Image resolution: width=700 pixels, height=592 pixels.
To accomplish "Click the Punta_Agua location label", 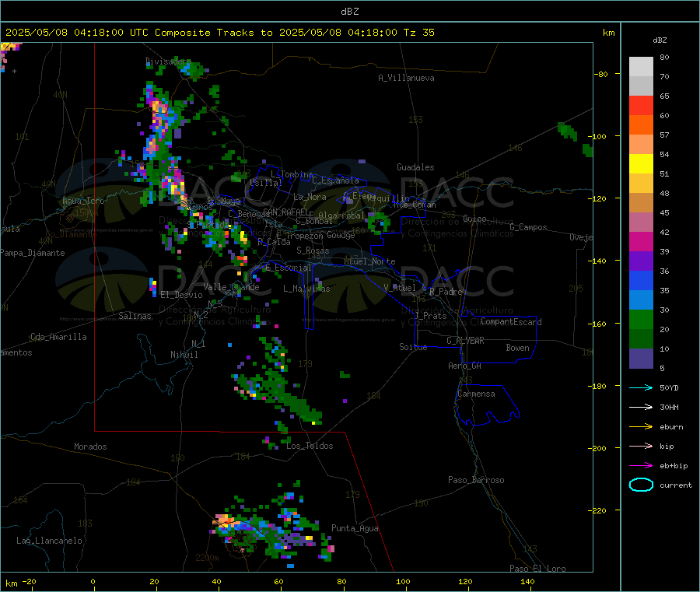I will 355,528.
